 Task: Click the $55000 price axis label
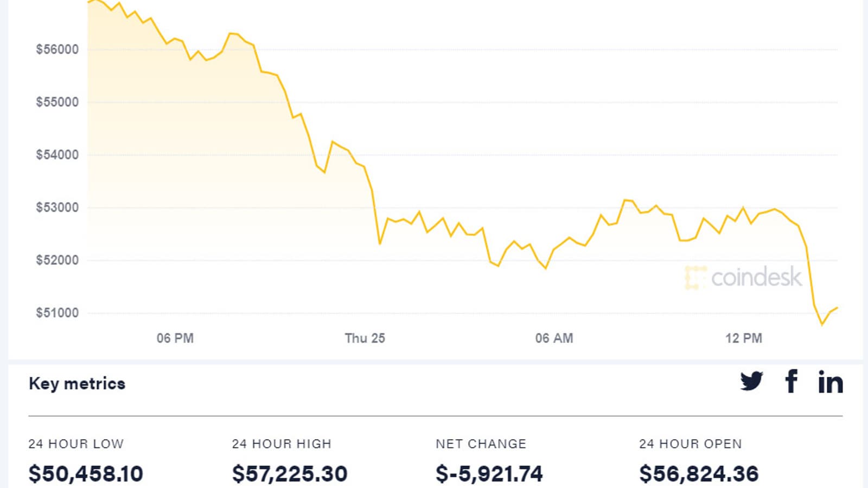pyautogui.click(x=57, y=102)
